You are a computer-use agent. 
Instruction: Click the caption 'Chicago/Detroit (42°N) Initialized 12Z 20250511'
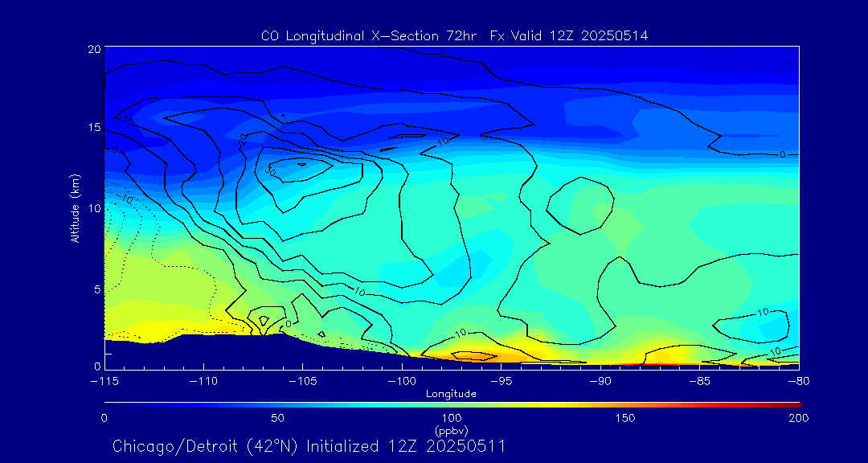309,446
